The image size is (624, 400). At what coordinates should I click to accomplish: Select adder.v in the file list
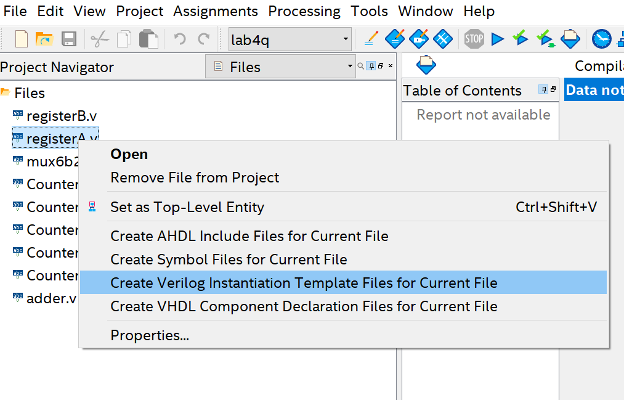52,298
